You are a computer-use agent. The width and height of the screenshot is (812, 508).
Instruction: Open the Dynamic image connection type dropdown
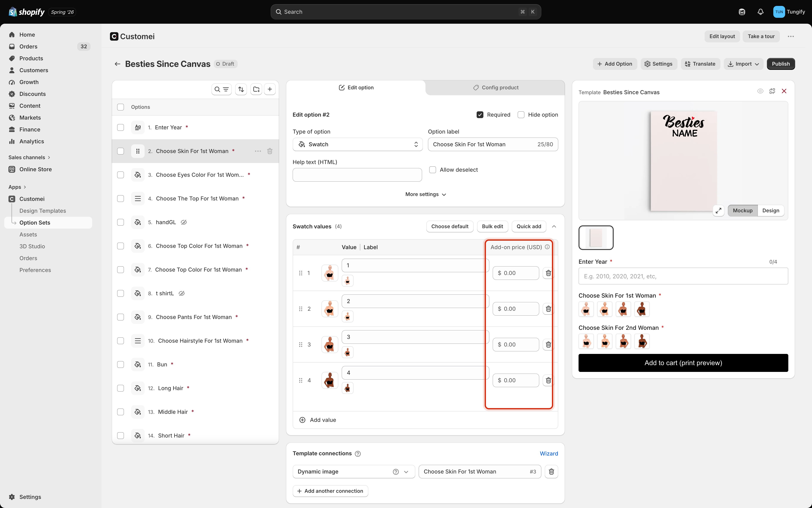(354, 472)
